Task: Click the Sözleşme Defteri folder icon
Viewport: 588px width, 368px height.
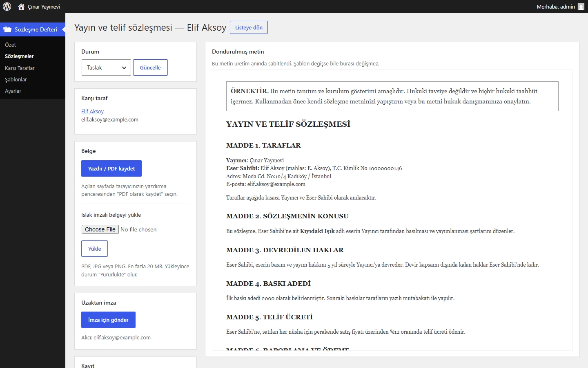Action: pos(7,29)
